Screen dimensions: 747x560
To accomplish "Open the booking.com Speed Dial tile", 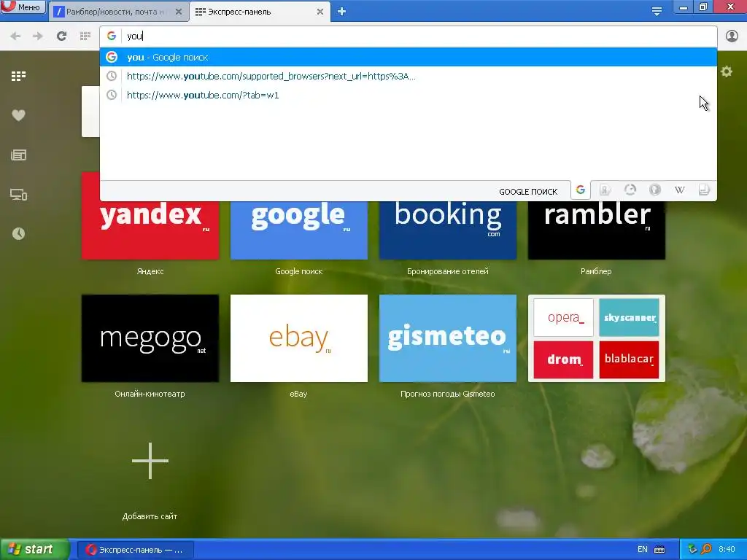I will tap(448, 230).
